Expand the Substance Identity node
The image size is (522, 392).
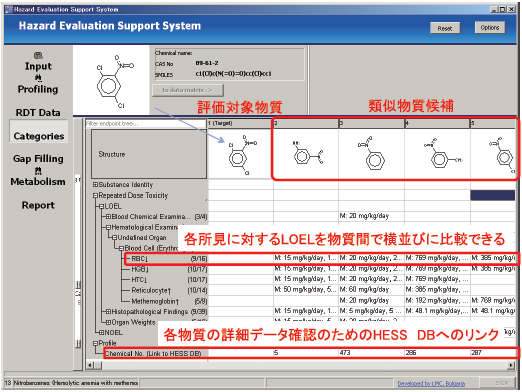tap(95, 185)
